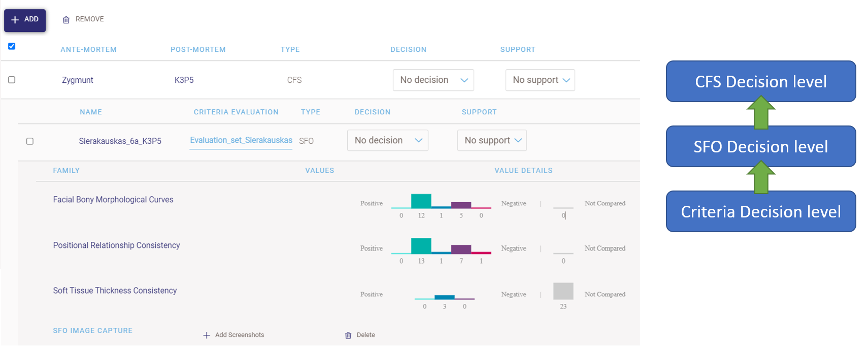Expand the SFO No decision dropdown
The image size is (868, 347).
click(x=387, y=141)
